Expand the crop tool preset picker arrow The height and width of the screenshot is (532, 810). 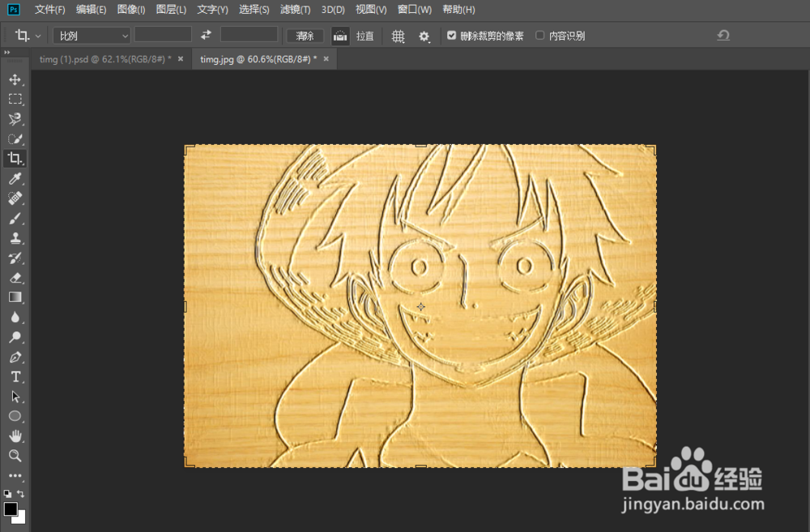click(x=38, y=36)
